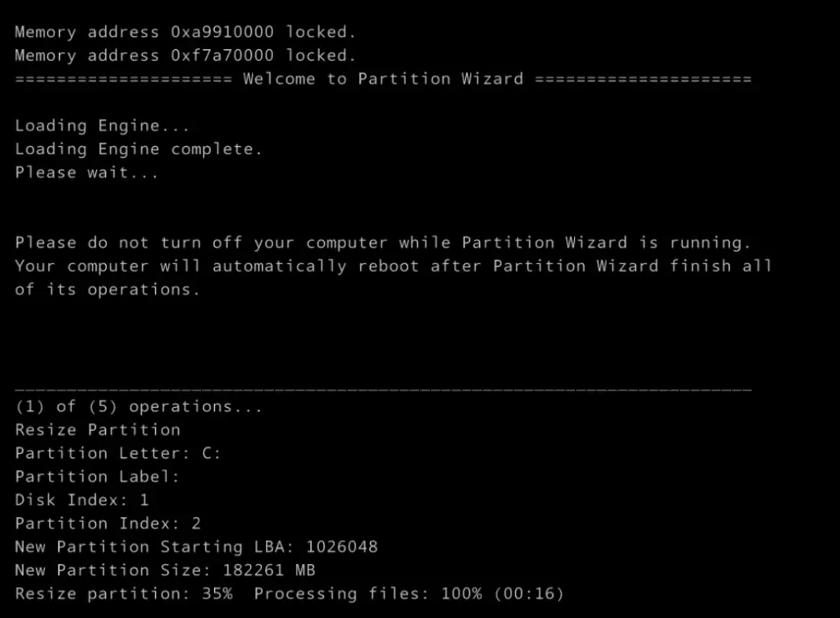This screenshot has width=840, height=618.
Task: Click the 'Please wait...' text
Action: pyautogui.click(x=87, y=172)
